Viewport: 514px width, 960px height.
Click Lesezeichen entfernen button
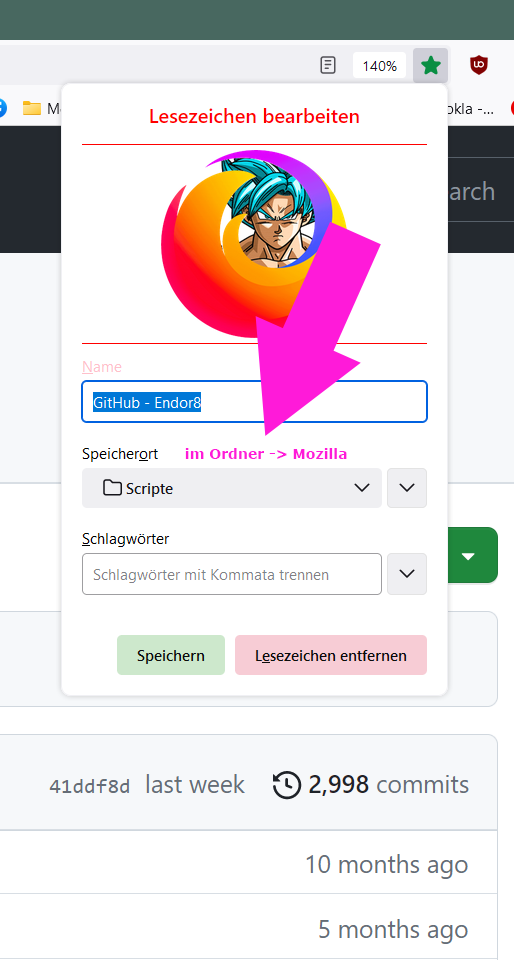tap(331, 655)
